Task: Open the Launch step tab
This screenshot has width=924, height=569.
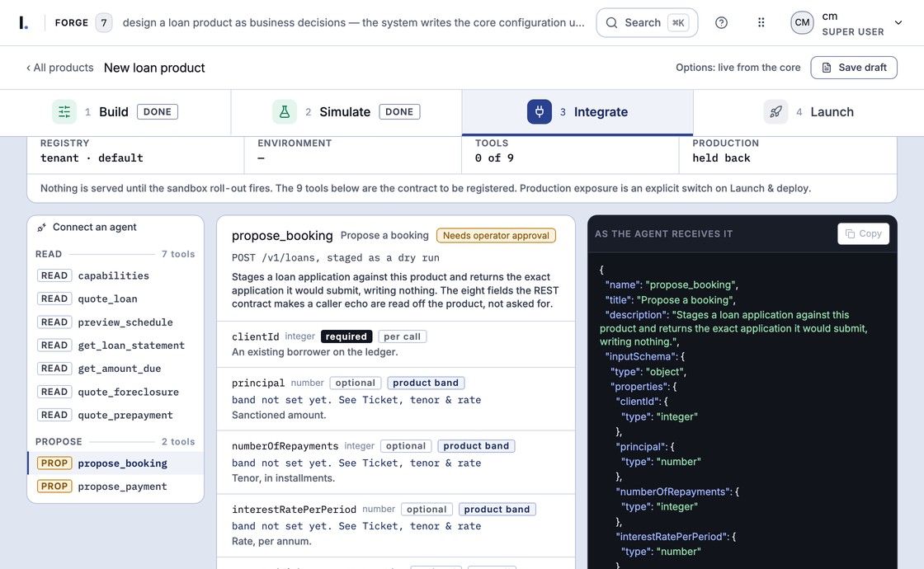Action: click(x=808, y=112)
